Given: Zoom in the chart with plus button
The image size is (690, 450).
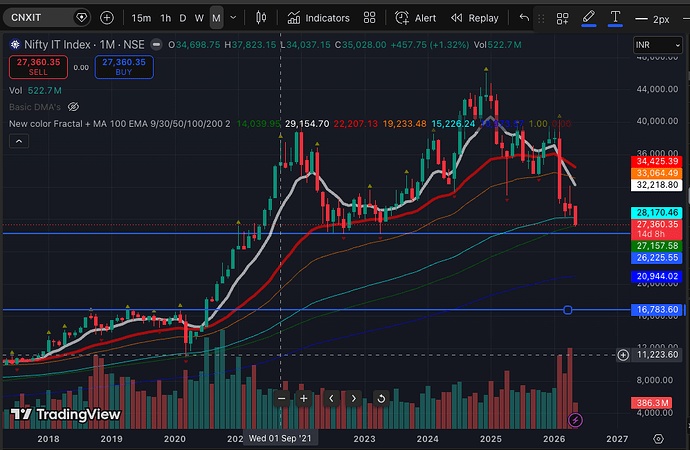Looking at the screenshot, I should click(304, 399).
